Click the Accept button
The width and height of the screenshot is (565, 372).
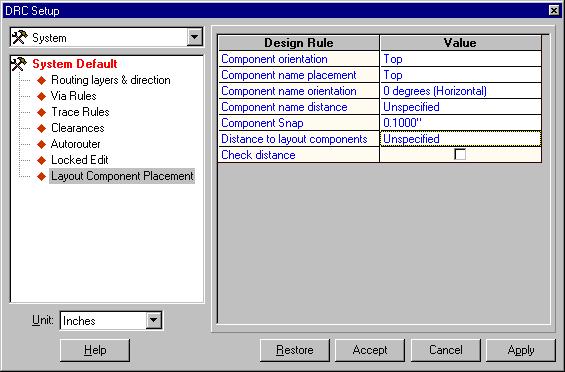point(370,350)
